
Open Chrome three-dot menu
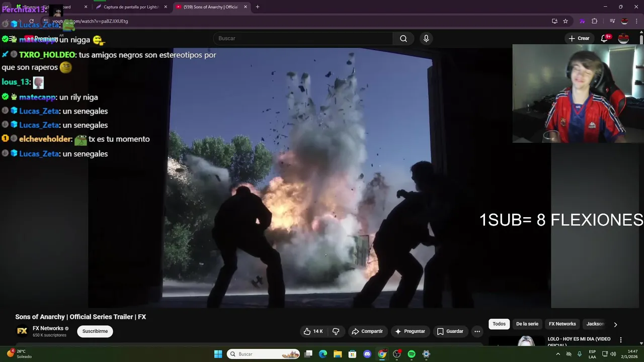[x=636, y=21]
